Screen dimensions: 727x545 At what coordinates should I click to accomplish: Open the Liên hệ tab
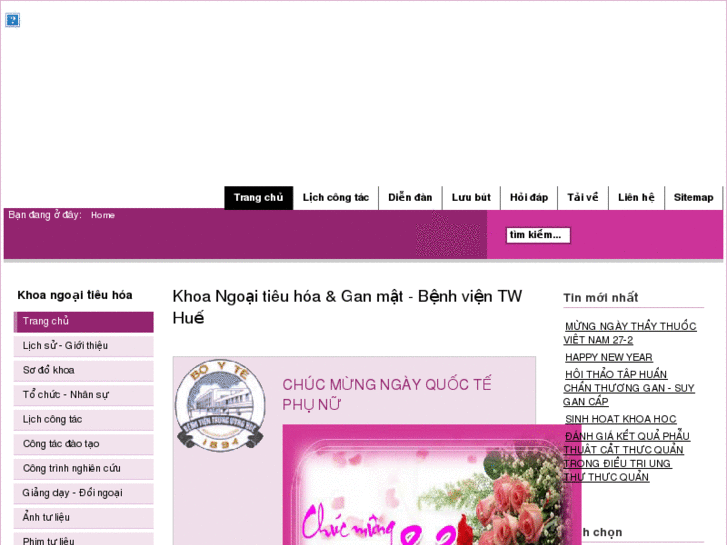tap(636, 198)
